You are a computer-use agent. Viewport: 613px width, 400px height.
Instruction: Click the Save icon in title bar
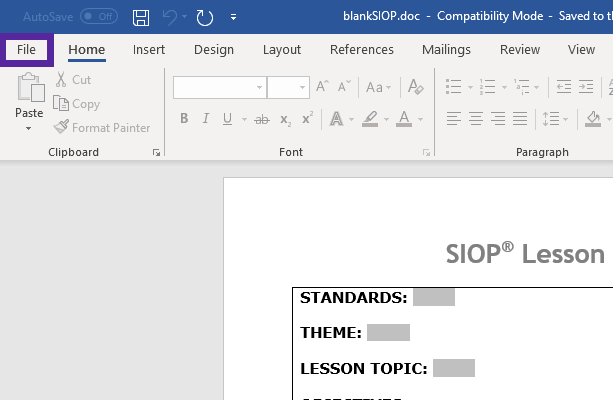coord(142,17)
